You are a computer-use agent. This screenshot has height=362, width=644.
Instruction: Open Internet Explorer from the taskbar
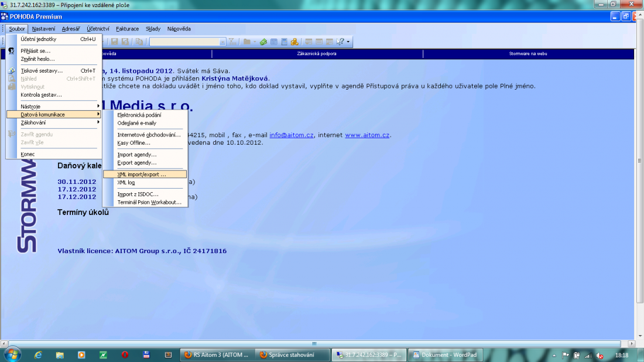tap(39, 354)
